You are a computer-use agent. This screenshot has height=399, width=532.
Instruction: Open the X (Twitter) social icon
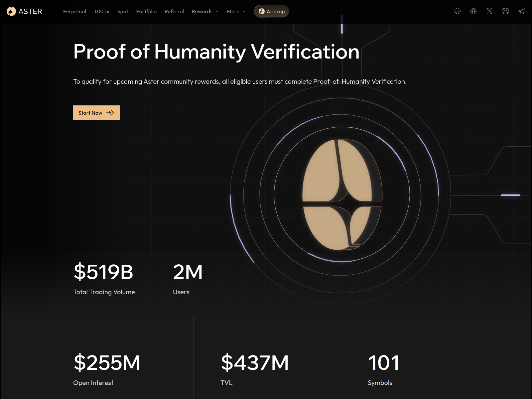(489, 11)
